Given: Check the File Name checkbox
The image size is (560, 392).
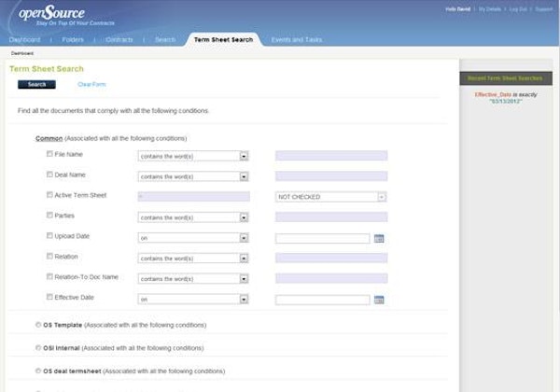Looking at the screenshot, I should click(49, 153).
